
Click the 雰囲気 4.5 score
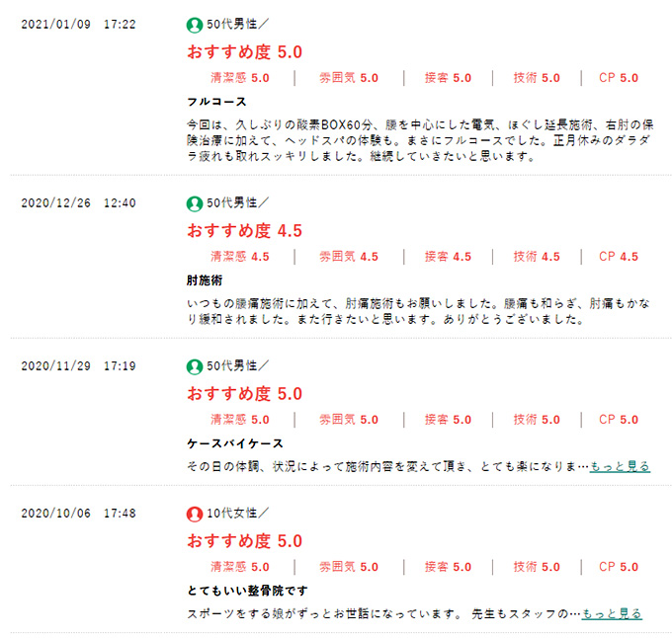349,257
